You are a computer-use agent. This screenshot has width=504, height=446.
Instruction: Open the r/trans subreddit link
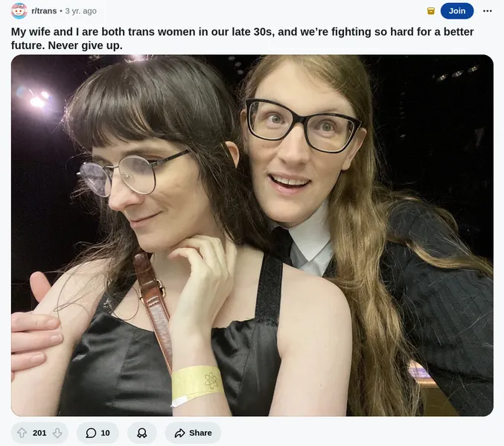(44, 11)
